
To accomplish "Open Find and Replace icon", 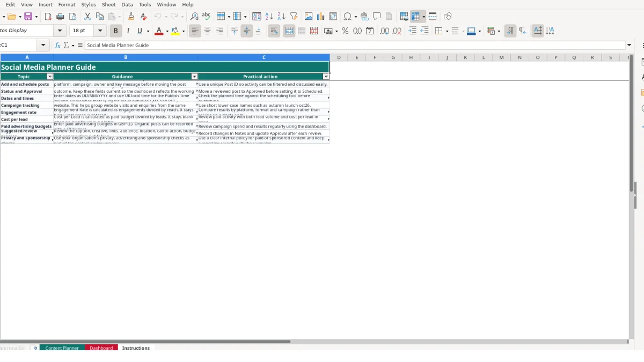I will pyautogui.click(x=194, y=17).
